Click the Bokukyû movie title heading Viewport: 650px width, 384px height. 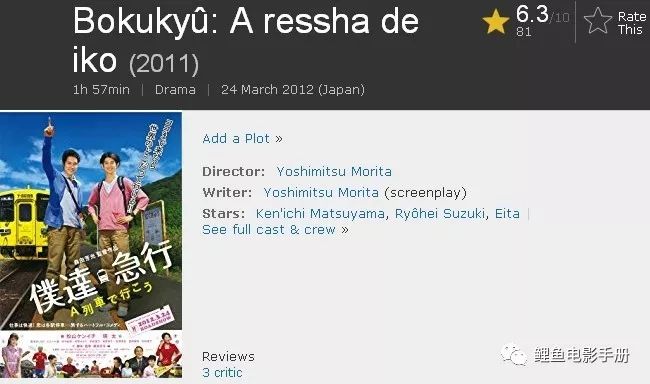(246, 40)
